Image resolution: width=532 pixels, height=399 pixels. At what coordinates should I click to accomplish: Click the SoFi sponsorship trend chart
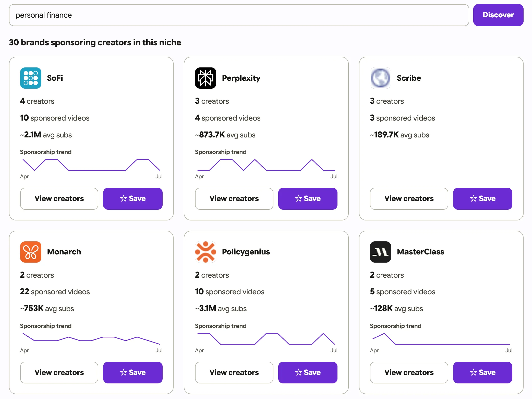[x=91, y=165]
